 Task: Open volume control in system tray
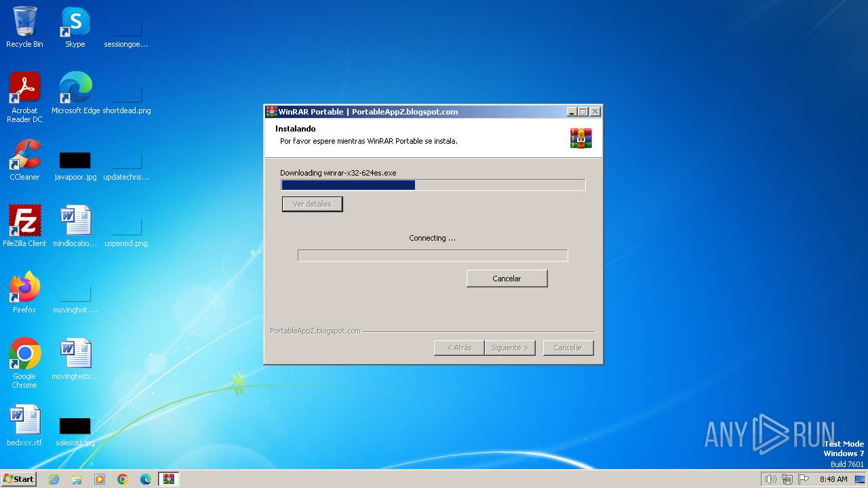point(771,479)
